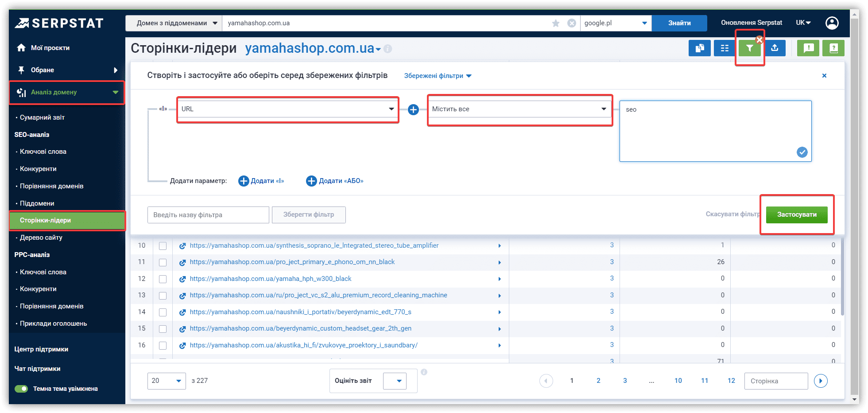Click the Serpstat logo

pyautogui.click(x=59, y=23)
